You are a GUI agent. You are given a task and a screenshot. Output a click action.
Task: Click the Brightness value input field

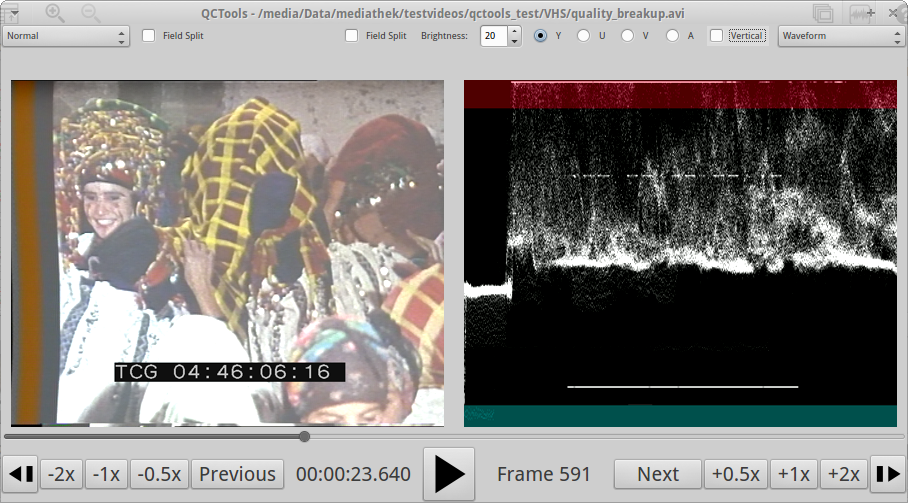point(493,36)
